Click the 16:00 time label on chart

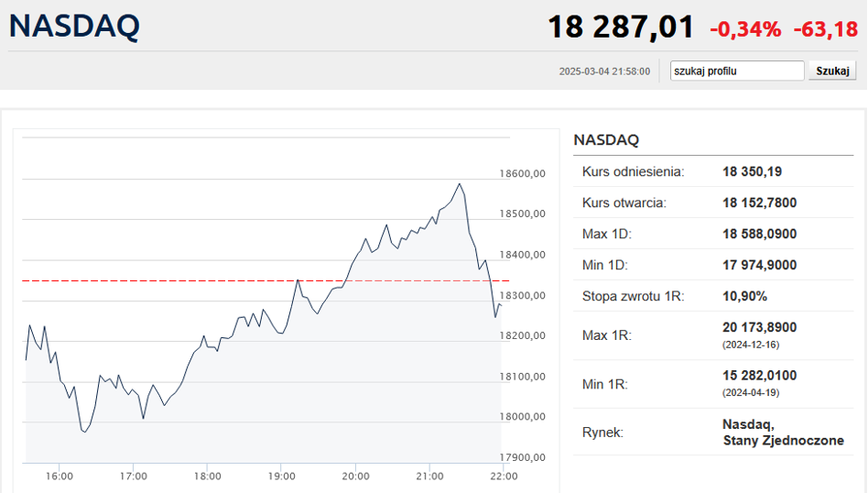[60, 477]
